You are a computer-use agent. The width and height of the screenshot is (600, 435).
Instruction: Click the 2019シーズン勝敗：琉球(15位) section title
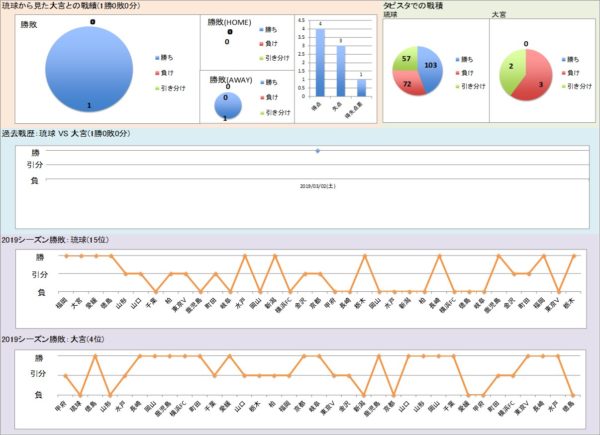point(56,240)
